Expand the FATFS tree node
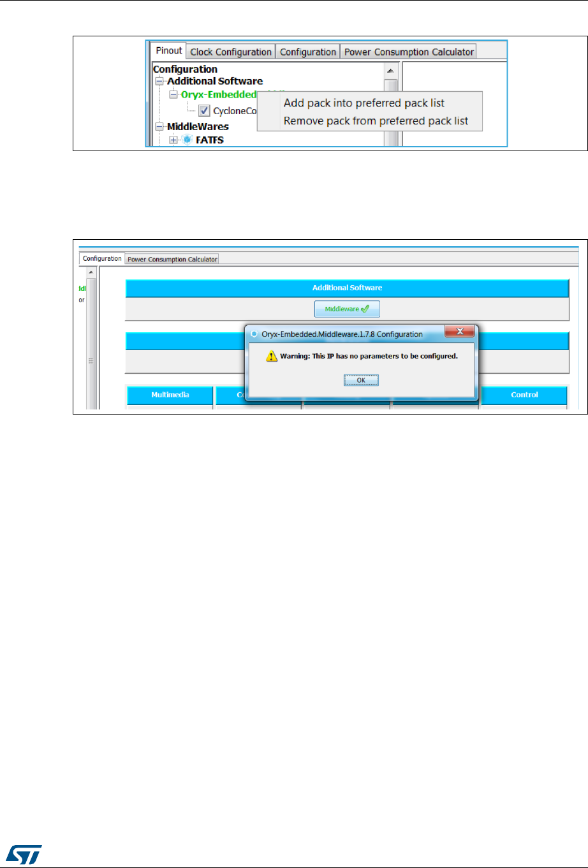 tap(173, 140)
